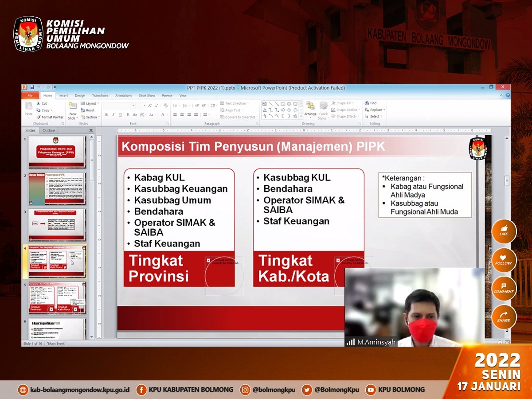The height and width of the screenshot is (399, 532).
Task: Click the orange SHARE button
Action: (504, 317)
